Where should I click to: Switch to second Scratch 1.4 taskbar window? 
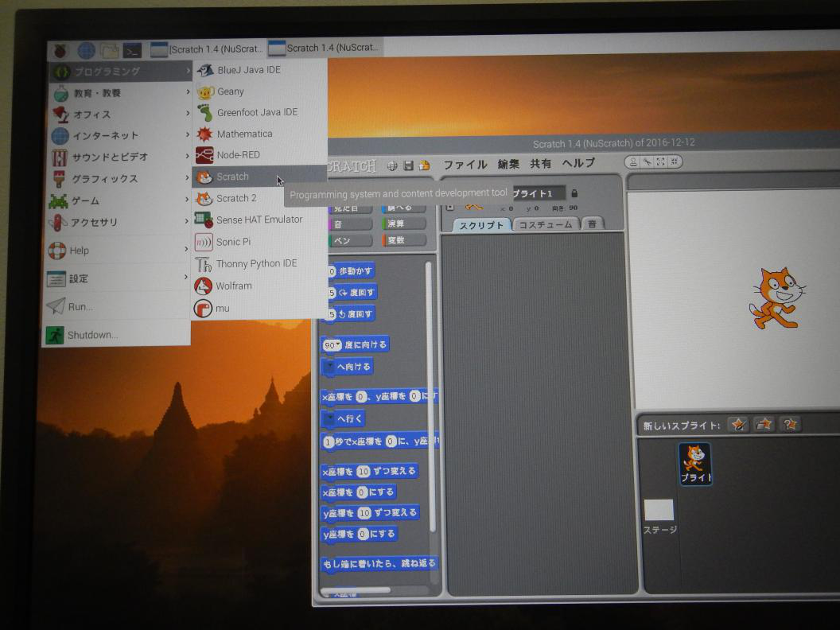pyautogui.click(x=324, y=48)
